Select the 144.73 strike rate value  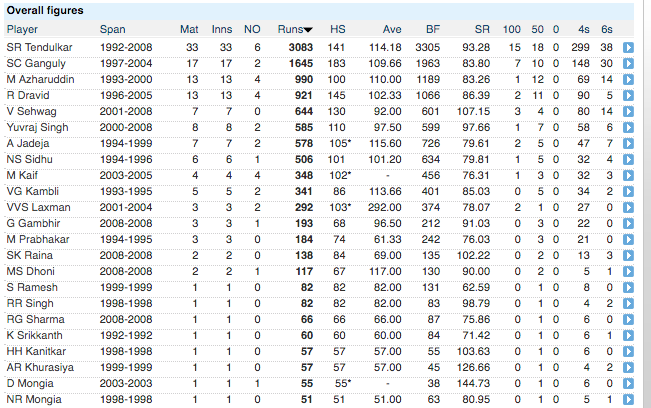point(473,383)
